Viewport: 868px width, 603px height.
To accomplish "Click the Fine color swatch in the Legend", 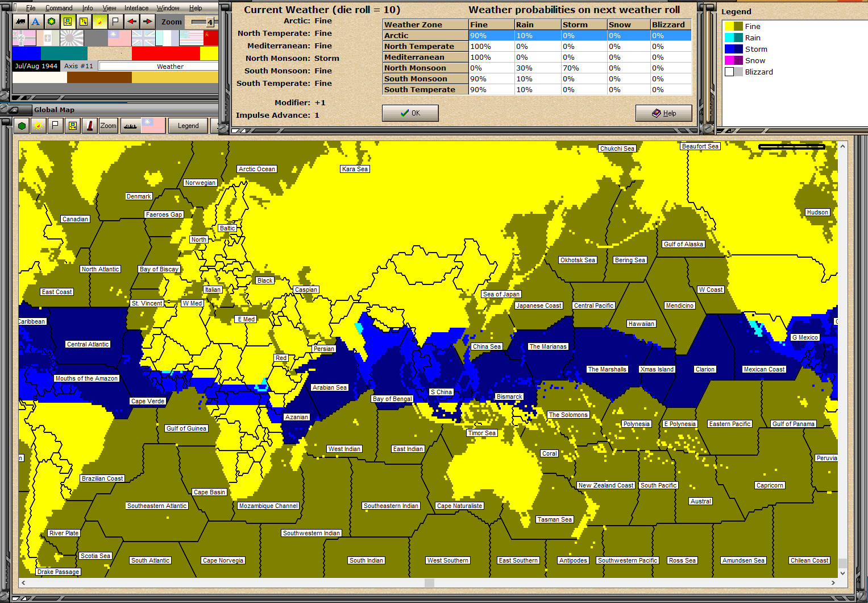I will (733, 26).
